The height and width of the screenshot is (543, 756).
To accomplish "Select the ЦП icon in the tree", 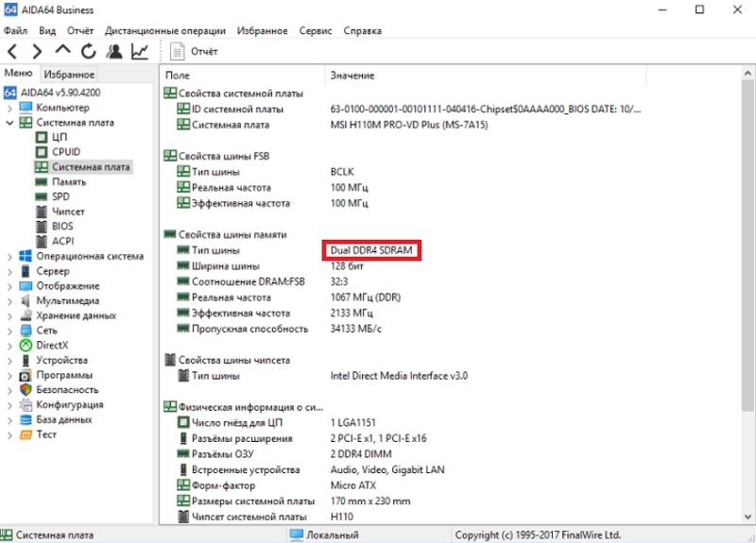I will coord(42,137).
